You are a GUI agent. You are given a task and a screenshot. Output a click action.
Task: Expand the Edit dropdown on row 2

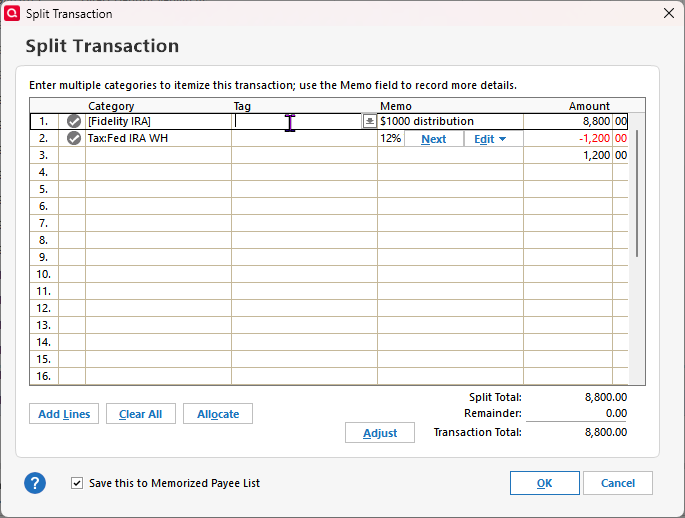(494, 139)
